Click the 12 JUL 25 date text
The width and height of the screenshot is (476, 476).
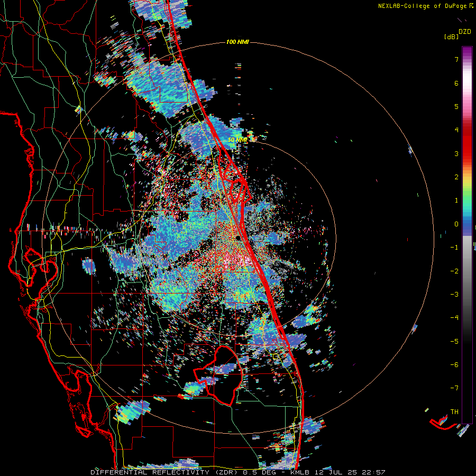[x=336, y=472]
